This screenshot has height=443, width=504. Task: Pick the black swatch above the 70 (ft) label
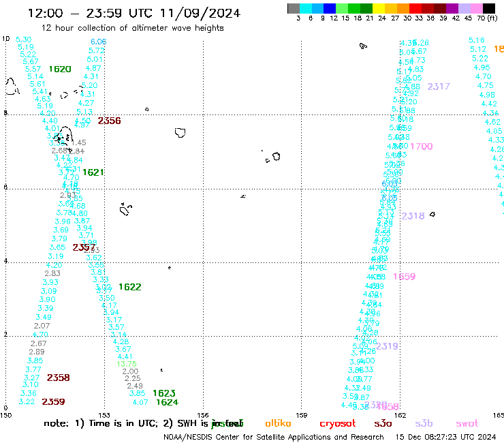[489, 8]
